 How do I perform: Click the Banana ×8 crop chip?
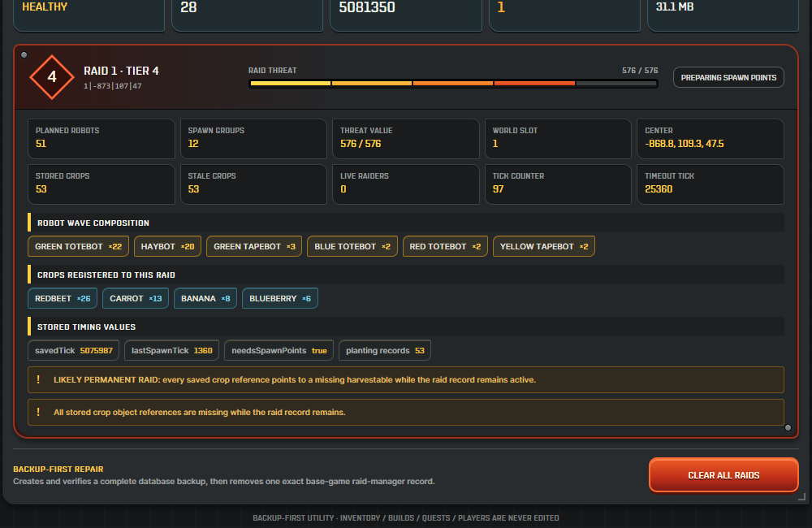[x=205, y=298]
